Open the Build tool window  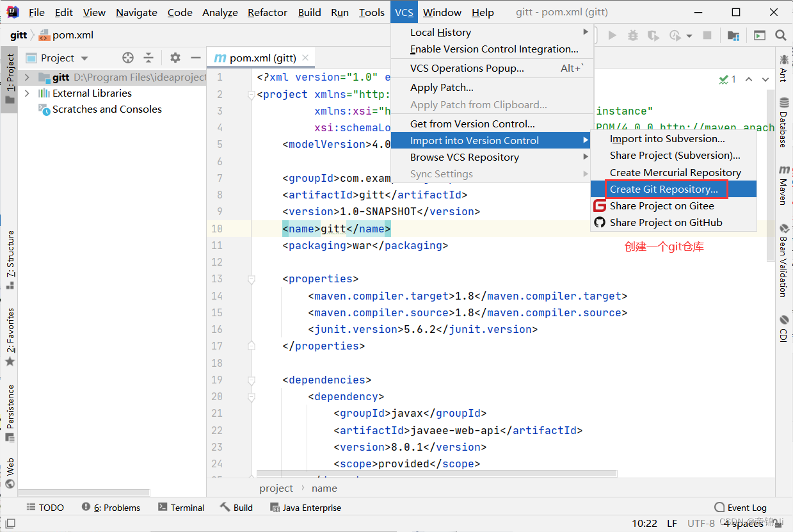coord(236,508)
